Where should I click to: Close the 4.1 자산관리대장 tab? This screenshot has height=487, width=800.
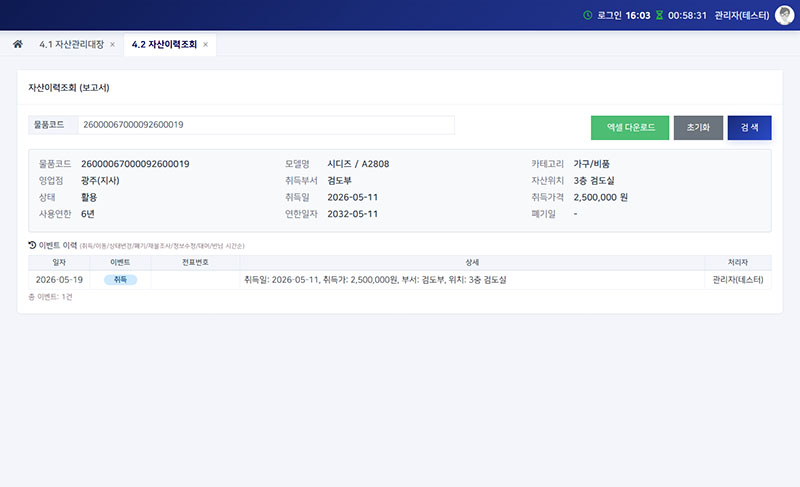coord(112,45)
